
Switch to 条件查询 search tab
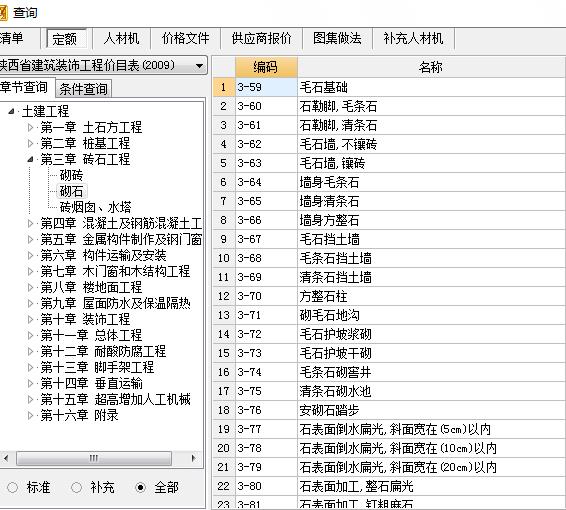click(x=83, y=88)
